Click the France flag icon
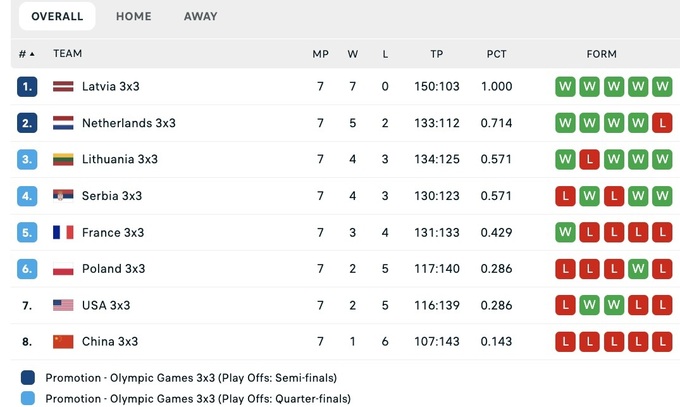The image size is (680, 407). pos(63,232)
